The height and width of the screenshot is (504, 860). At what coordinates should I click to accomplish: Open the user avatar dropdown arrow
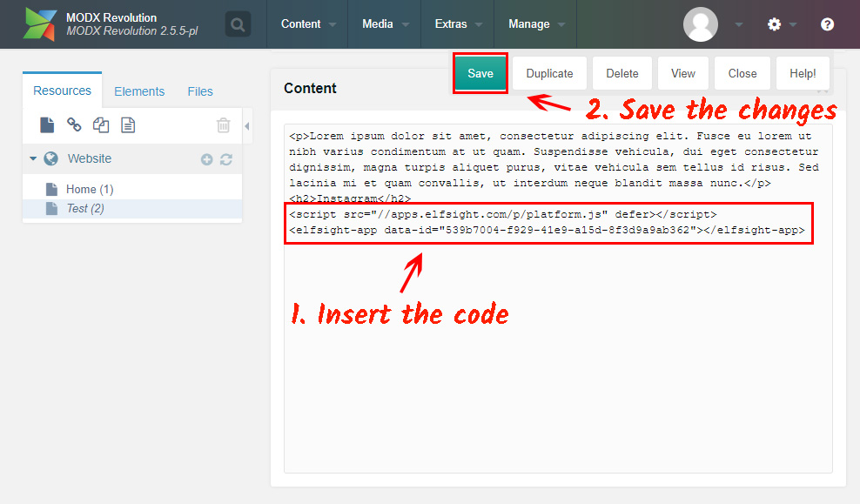click(x=739, y=24)
